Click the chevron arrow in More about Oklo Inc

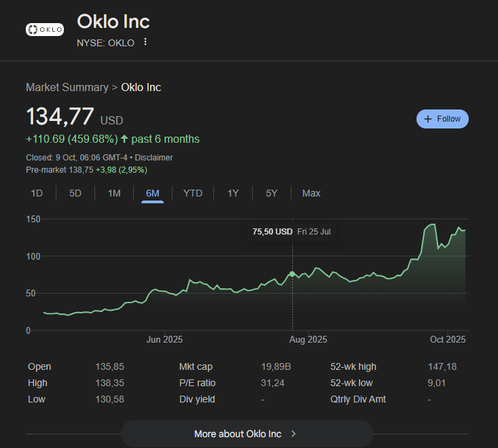(294, 434)
